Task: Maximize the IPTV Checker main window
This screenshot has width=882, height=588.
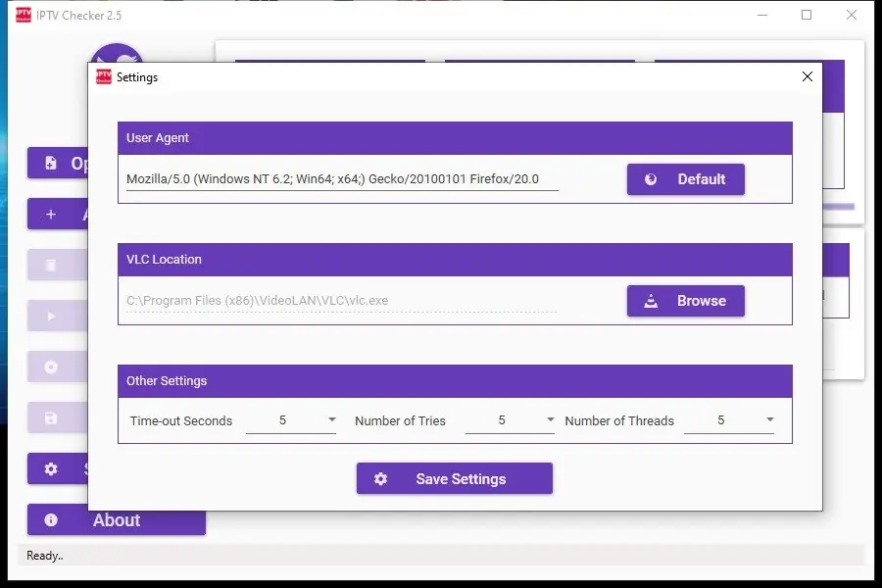Action: [x=807, y=16]
